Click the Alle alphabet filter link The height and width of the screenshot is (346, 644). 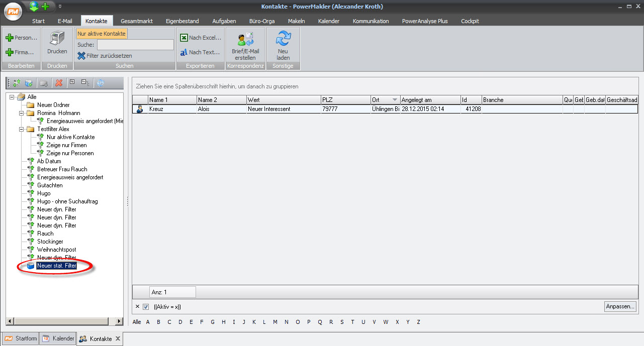point(137,322)
